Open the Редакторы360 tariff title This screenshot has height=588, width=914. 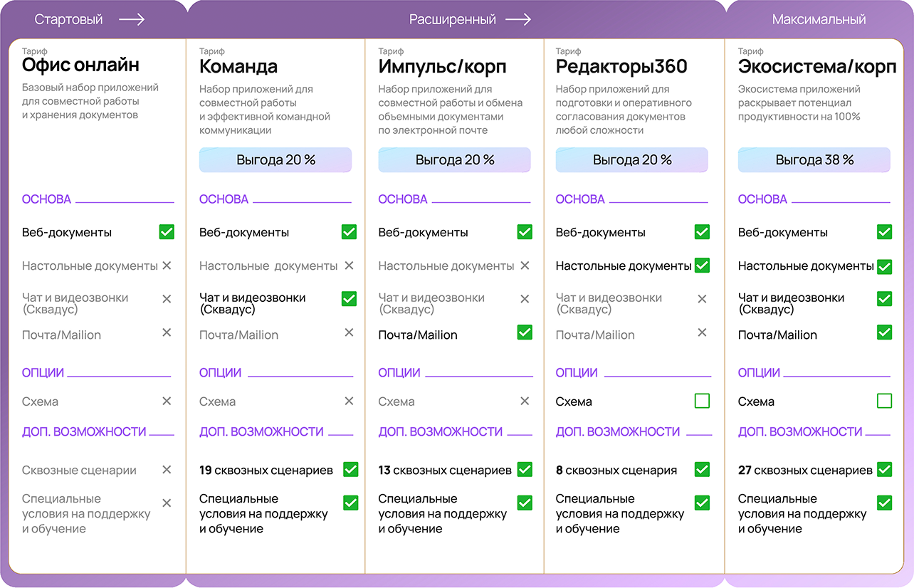[x=621, y=67]
